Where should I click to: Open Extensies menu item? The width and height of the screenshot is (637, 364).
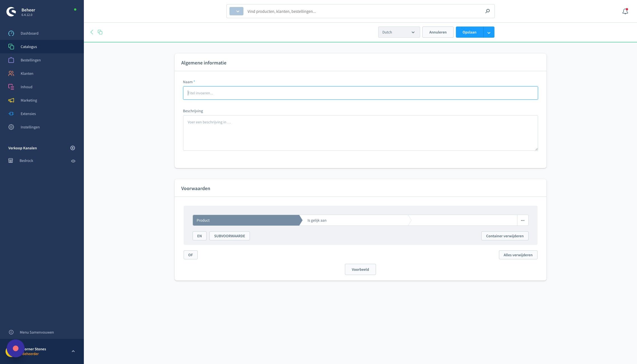click(x=42, y=114)
